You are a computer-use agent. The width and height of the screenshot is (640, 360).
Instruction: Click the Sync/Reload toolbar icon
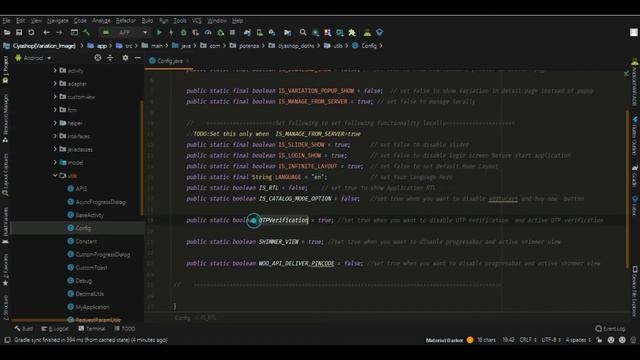pyautogui.click(x=31, y=32)
